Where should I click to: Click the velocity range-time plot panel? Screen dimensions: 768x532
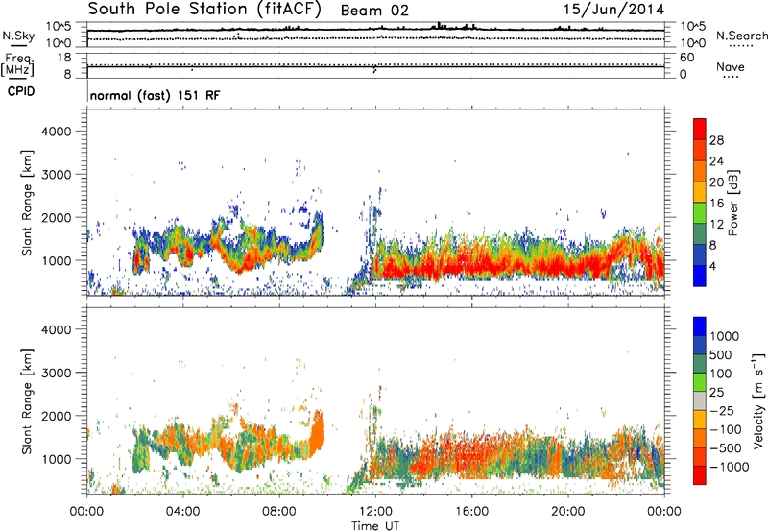click(375, 400)
